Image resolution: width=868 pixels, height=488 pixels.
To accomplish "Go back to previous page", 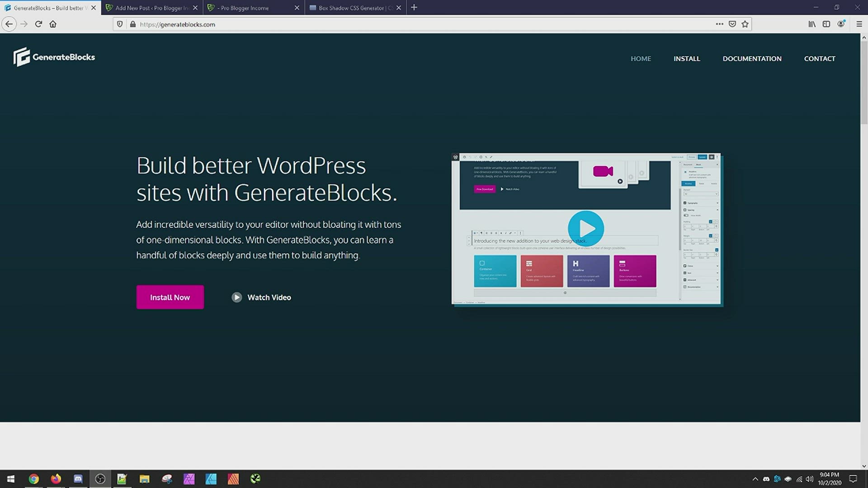I will coord(9,24).
